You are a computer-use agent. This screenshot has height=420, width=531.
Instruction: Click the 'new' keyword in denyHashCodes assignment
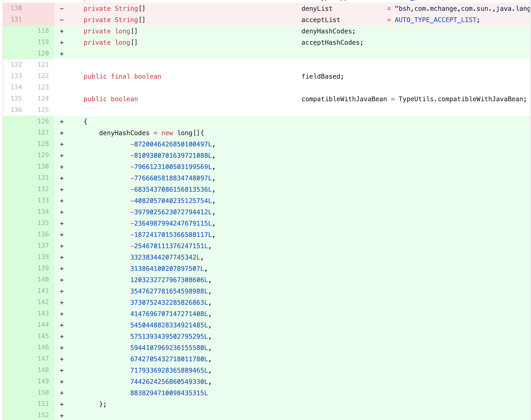pyautogui.click(x=167, y=133)
